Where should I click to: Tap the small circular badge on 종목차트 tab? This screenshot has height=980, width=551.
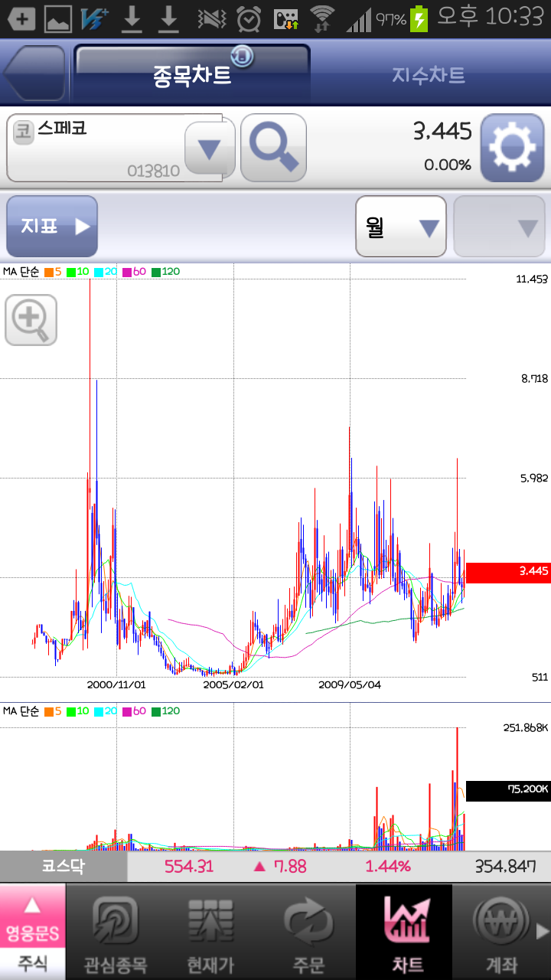[243, 55]
